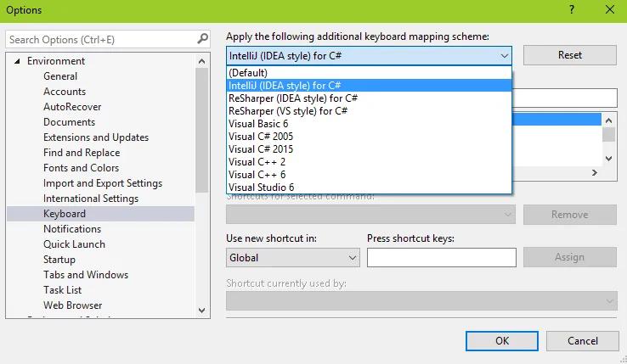Open Import and Export Settings
This screenshot has height=364, width=627.
(103, 183)
